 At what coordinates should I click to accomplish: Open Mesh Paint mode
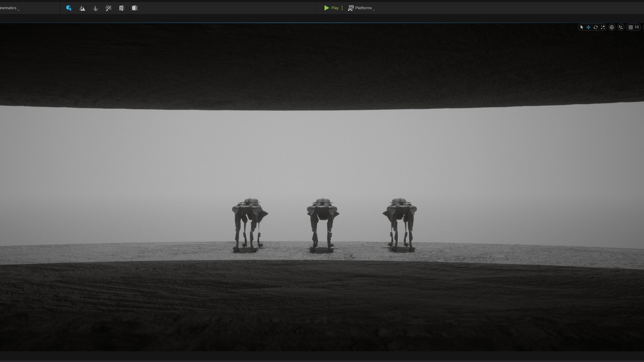[108, 8]
